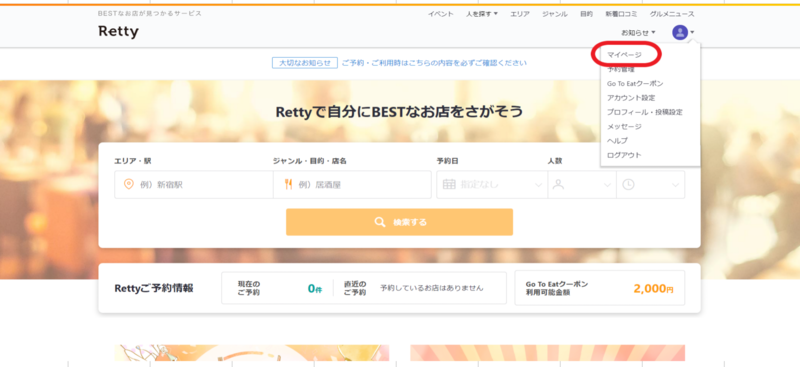Open ヘルプ from the account menu

617,140
